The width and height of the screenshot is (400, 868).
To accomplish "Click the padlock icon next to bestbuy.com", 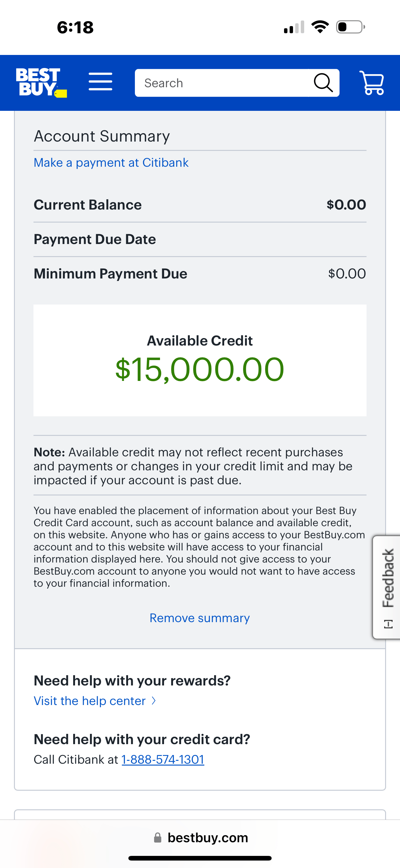I will pos(158,837).
